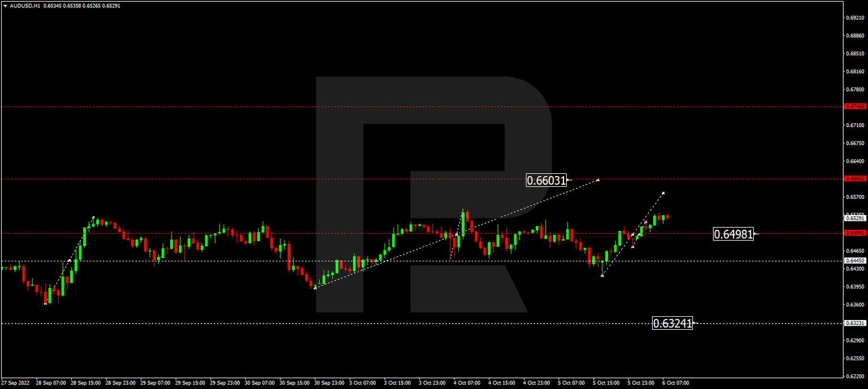Select the red 0.64991 axis price tag
Image resolution: width=868 pixels, height=389 pixels.
[x=855, y=233]
